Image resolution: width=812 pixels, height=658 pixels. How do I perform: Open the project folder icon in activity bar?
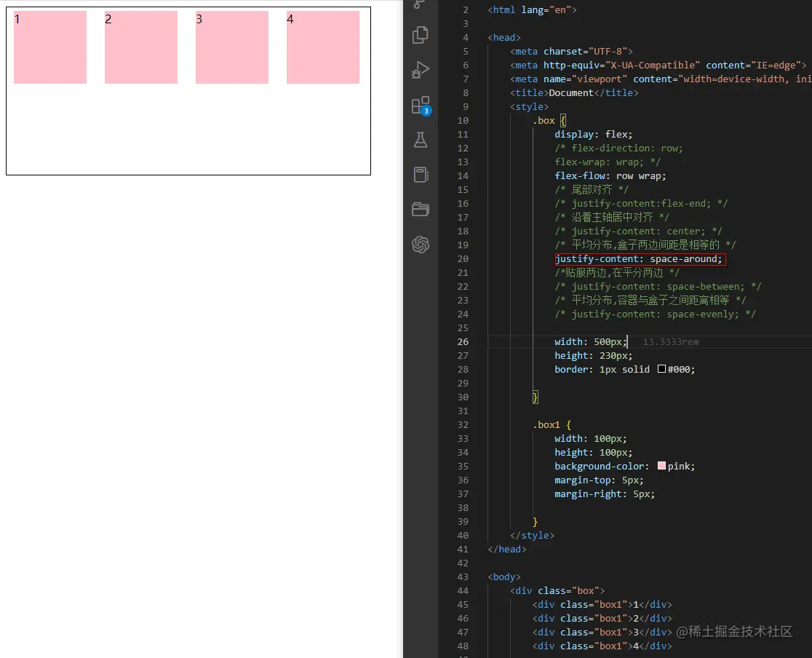click(x=421, y=210)
